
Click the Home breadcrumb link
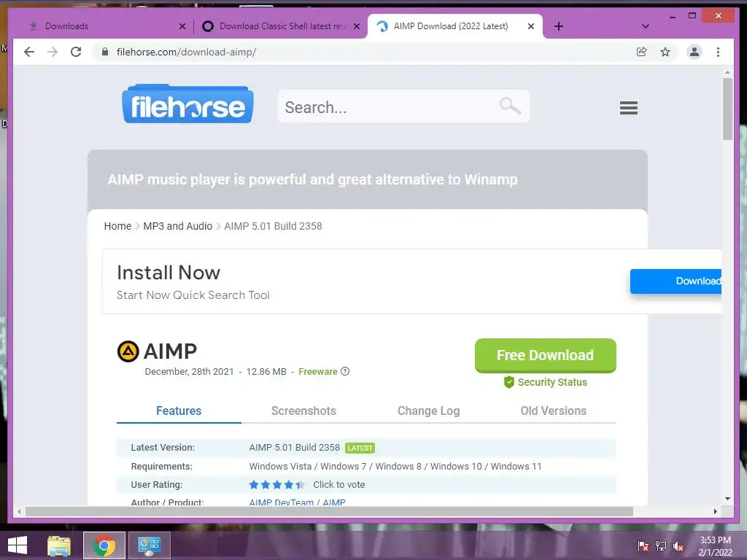click(117, 226)
